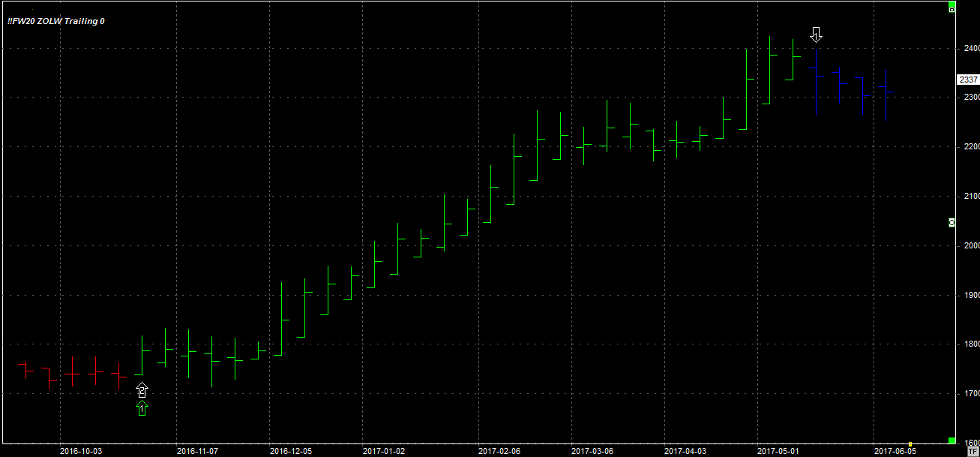This screenshot has height=457, width=980.
Task: Click the 2017-06-05 date label
Action: pyautogui.click(x=895, y=452)
